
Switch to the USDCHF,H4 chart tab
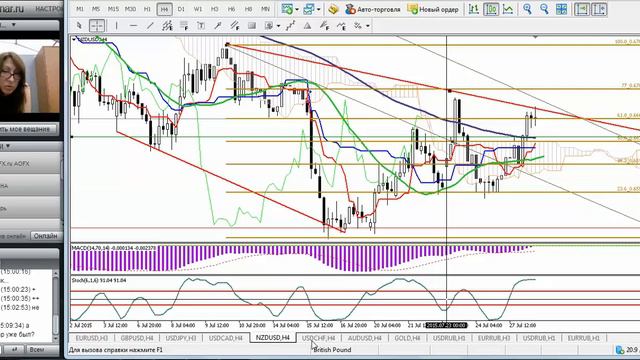coord(319,338)
